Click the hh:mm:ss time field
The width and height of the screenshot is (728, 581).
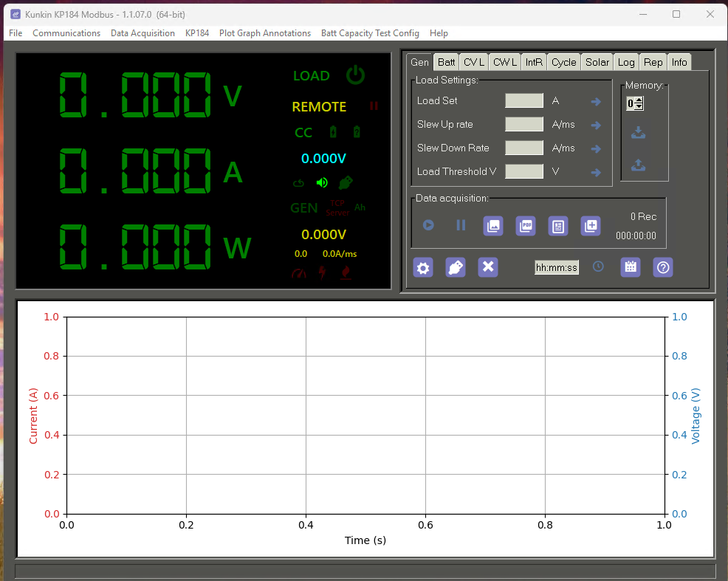(556, 267)
